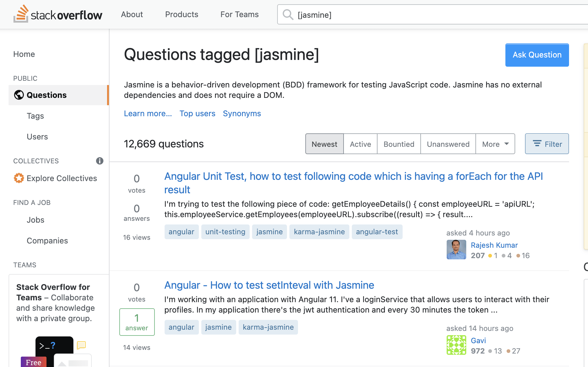This screenshot has height=367, width=588.
Task: Select the Bountied tab filter
Action: pos(398,144)
